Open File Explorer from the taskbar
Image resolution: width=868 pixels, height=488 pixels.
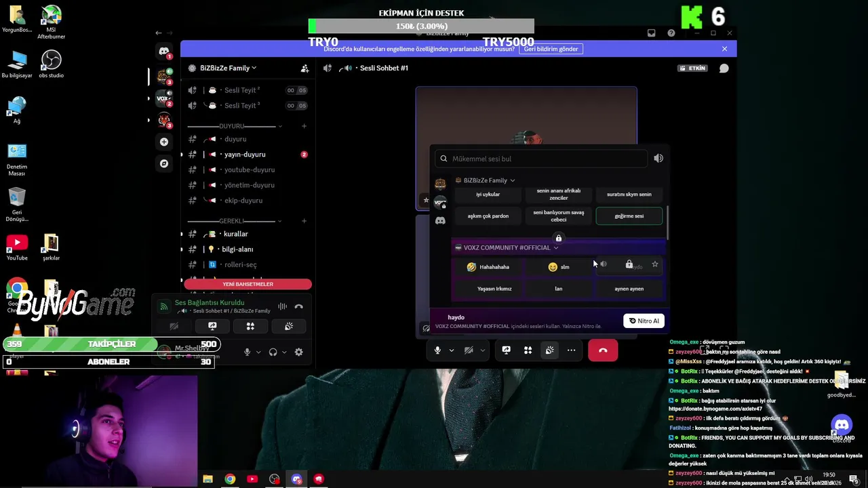pos(208,479)
